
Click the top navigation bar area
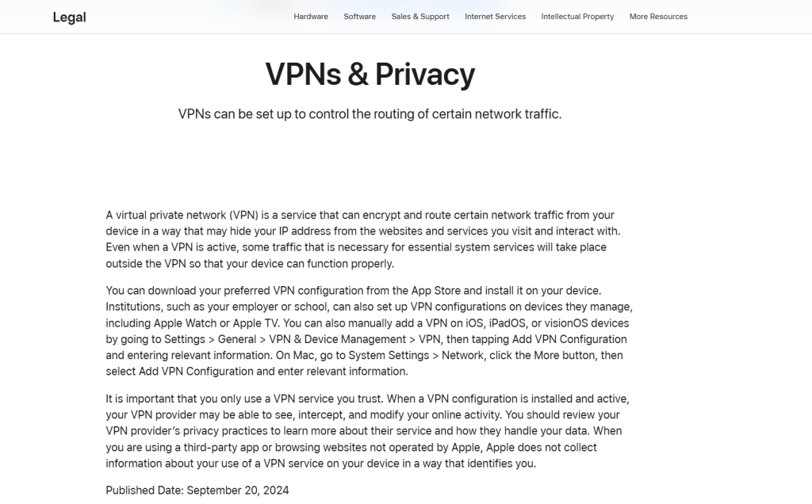point(406,16)
